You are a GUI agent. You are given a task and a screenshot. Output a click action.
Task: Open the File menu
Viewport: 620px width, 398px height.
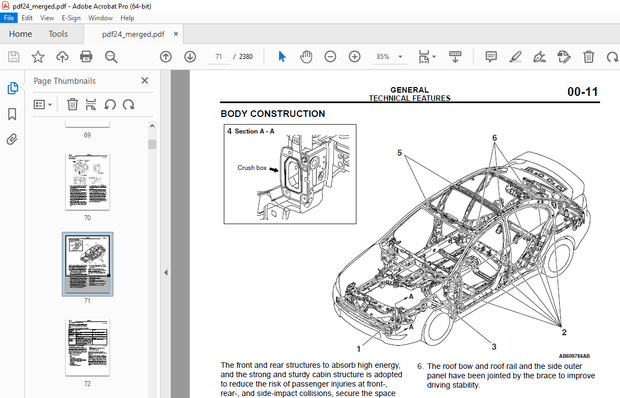tap(9, 18)
